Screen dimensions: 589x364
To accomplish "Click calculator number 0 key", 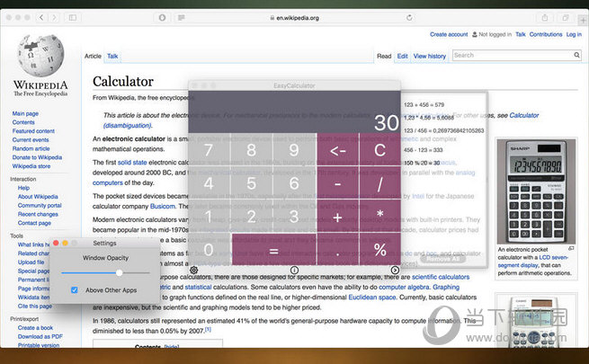I will [x=210, y=250].
